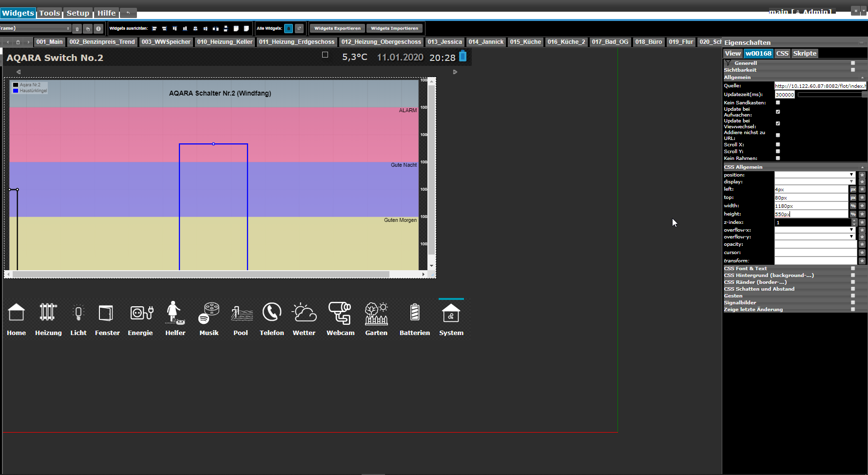Open the overflow-y dropdown
The height and width of the screenshot is (475, 868).
click(x=815, y=237)
